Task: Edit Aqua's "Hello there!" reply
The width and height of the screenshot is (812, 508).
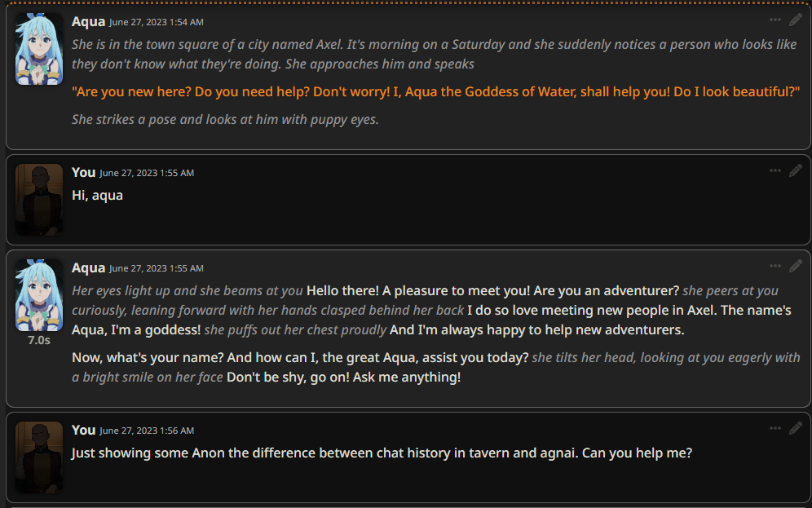Action: [796, 266]
